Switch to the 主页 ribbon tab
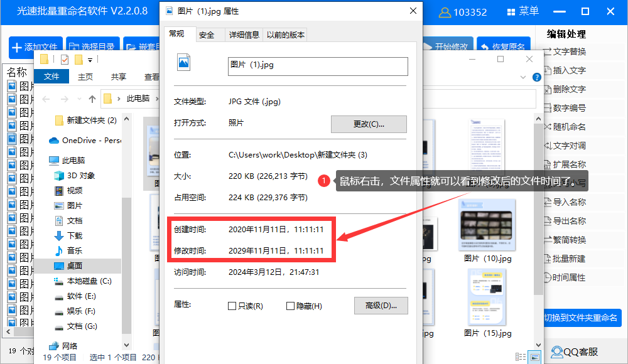Viewport: 628px width, 364px height. click(x=85, y=77)
